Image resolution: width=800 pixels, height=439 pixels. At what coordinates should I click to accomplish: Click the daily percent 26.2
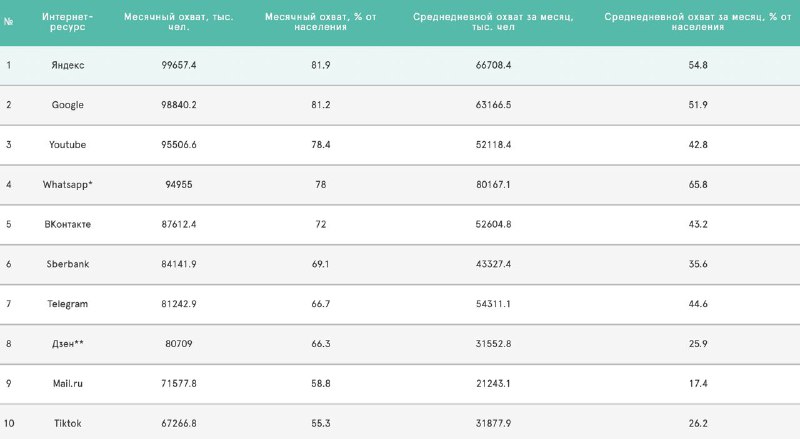pyautogui.click(x=697, y=423)
